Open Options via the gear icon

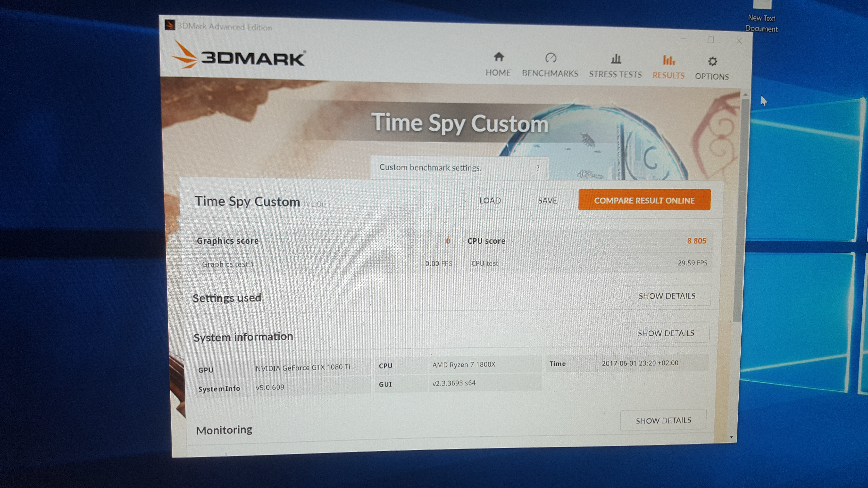tap(712, 61)
